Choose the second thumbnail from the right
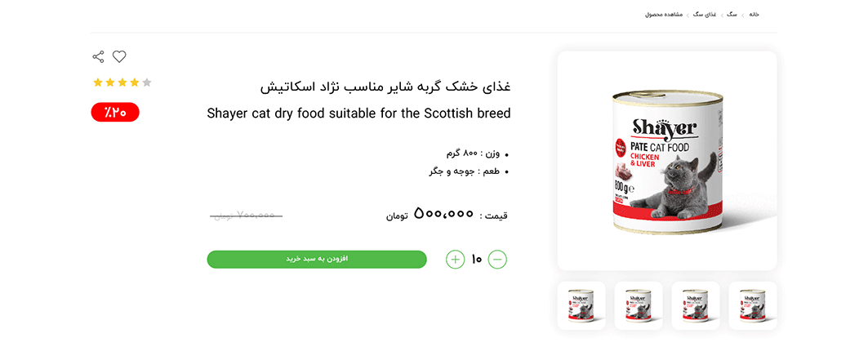The image size is (868, 347). (696, 306)
